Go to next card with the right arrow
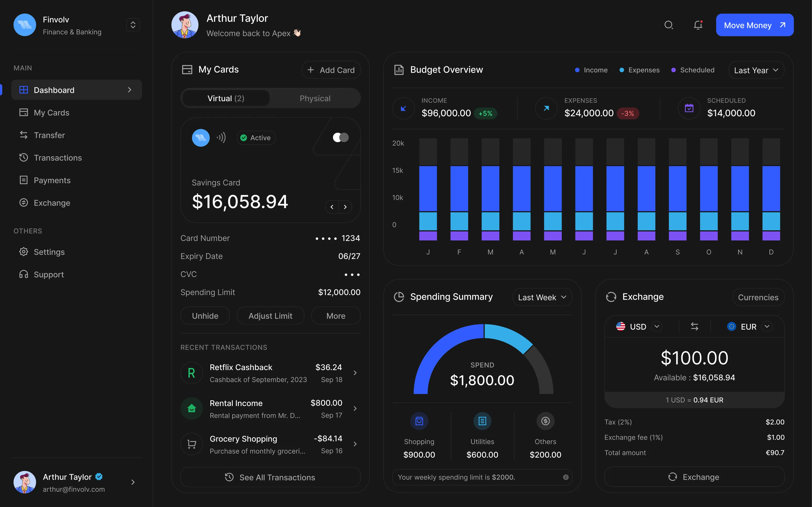The width and height of the screenshot is (812, 507). click(345, 207)
